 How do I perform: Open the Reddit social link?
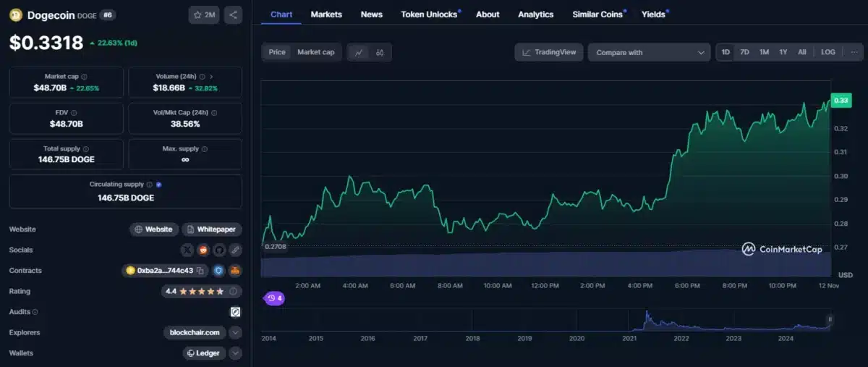coord(204,250)
